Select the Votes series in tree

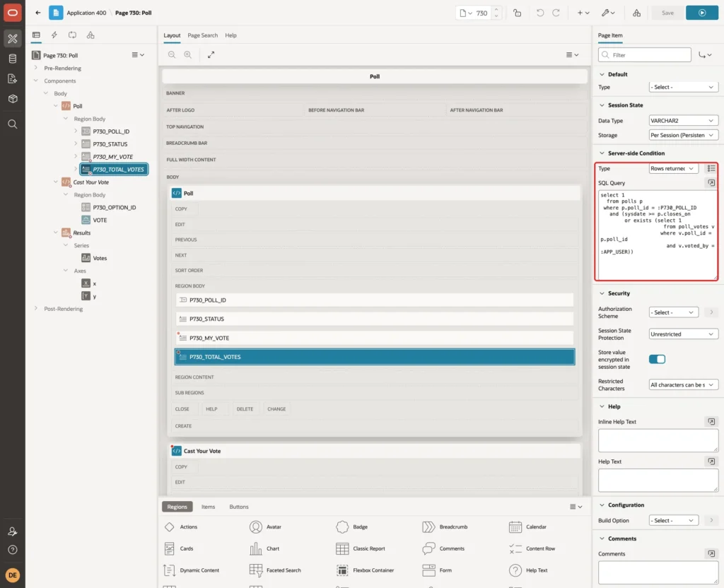100,258
